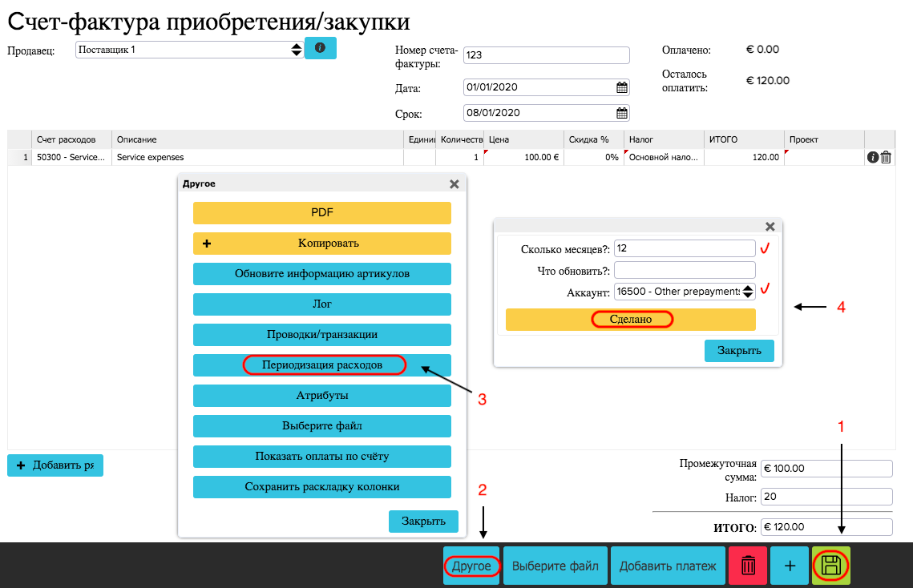Open calendar picker for Дата field

[x=621, y=87]
